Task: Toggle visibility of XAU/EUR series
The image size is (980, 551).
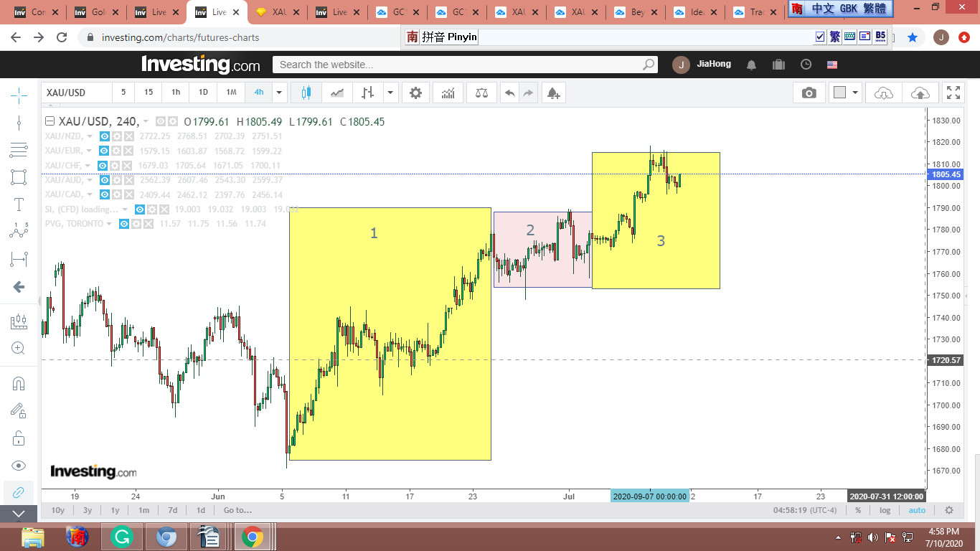Action: pos(104,151)
